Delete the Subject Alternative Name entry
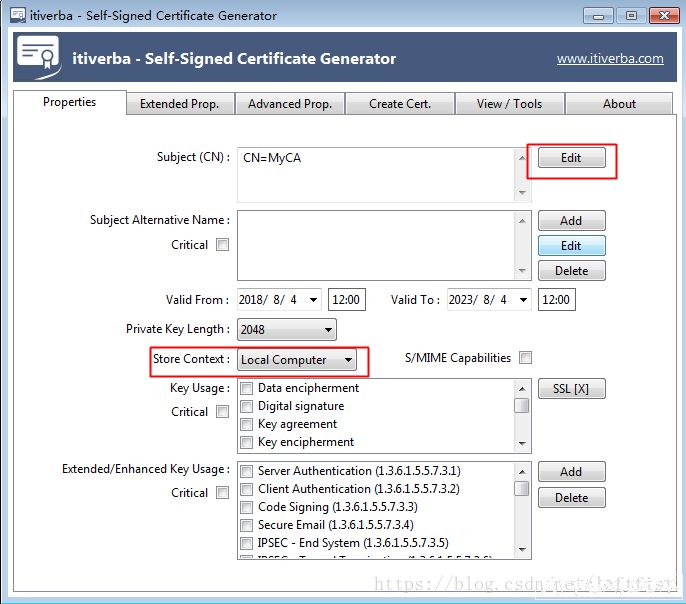Viewport: 686px width, 604px height. (x=571, y=271)
